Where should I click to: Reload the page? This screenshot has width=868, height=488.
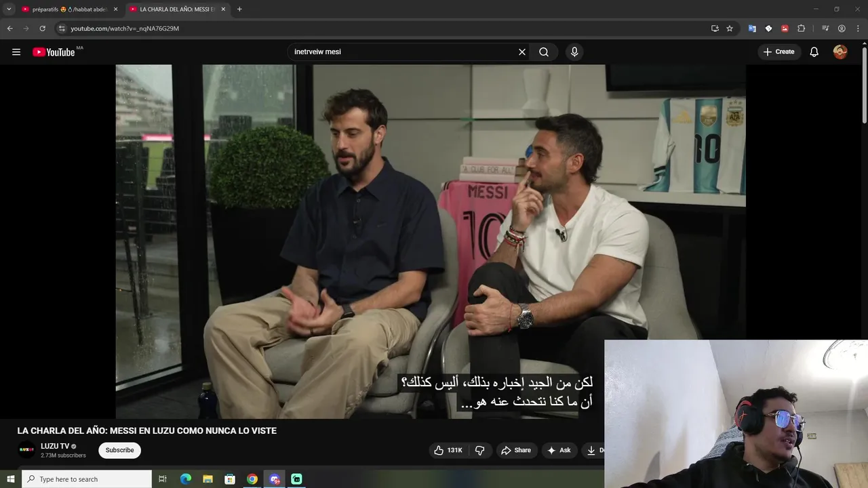42,28
